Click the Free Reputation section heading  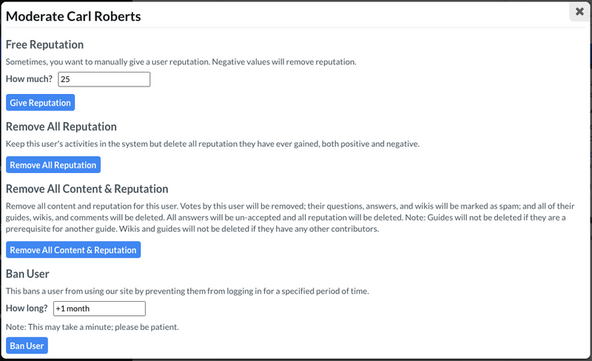tap(45, 45)
